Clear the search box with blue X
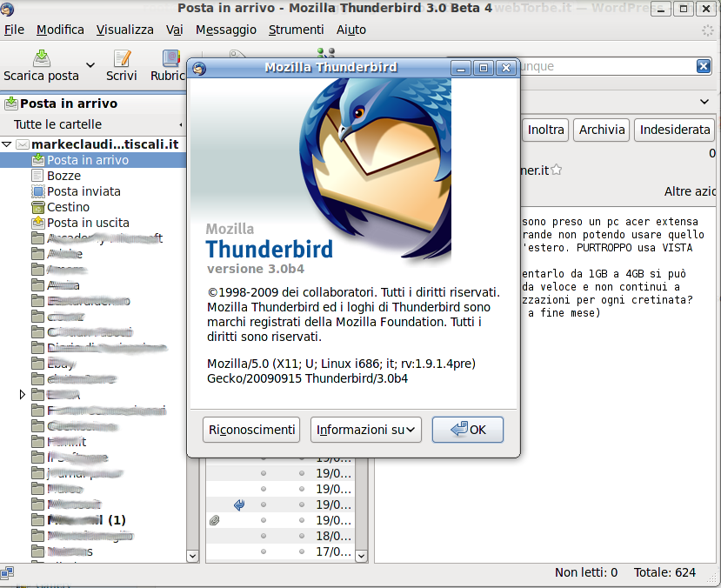The height and width of the screenshot is (588, 721). point(703,66)
